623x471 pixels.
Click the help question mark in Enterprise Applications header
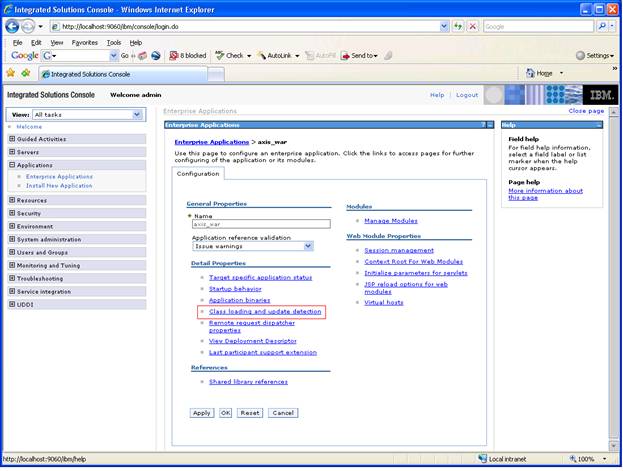483,125
